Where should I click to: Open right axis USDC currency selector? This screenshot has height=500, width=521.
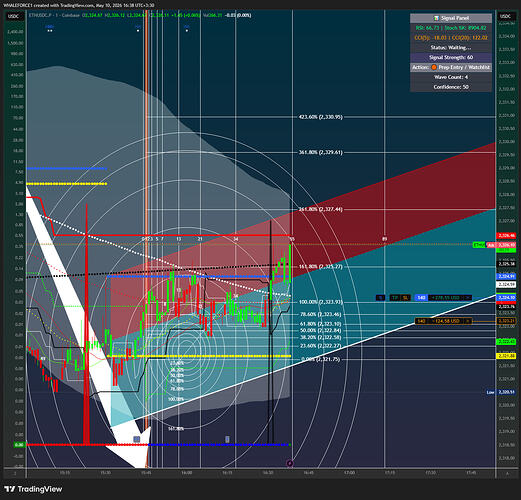[x=505, y=16]
